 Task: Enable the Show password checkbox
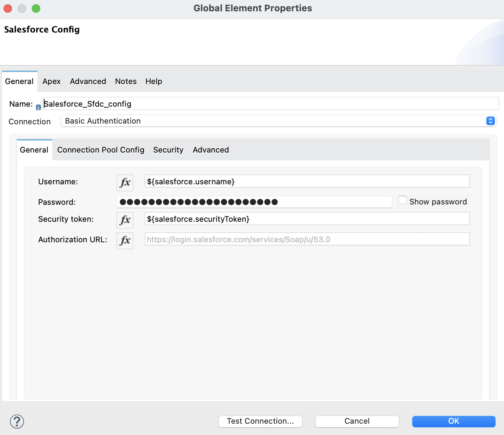click(x=402, y=200)
